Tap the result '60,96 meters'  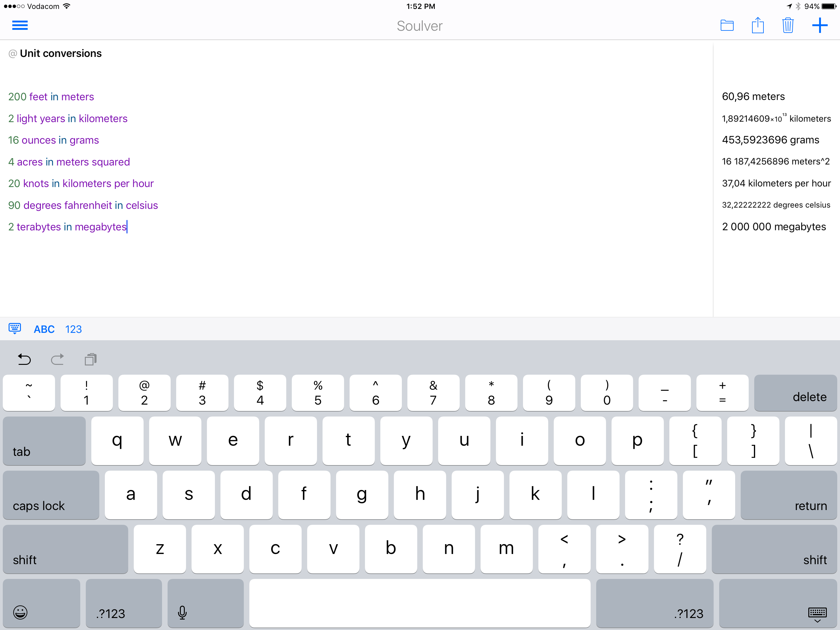tap(753, 97)
